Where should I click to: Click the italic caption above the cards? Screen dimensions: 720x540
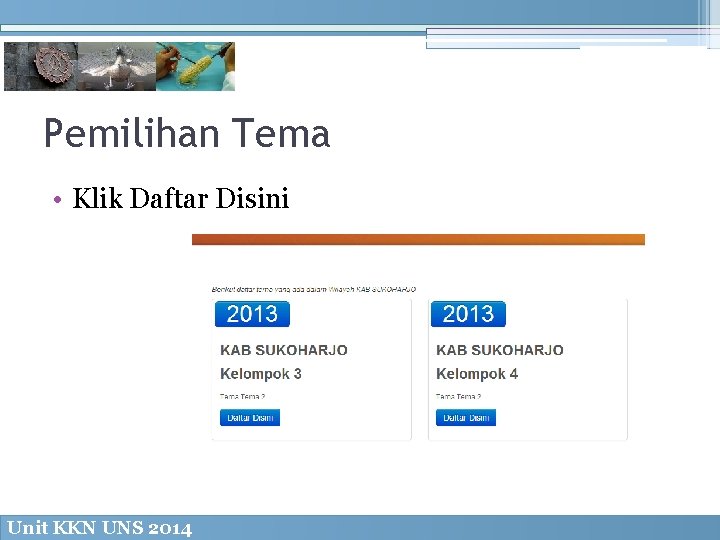pyautogui.click(x=314, y=289)
